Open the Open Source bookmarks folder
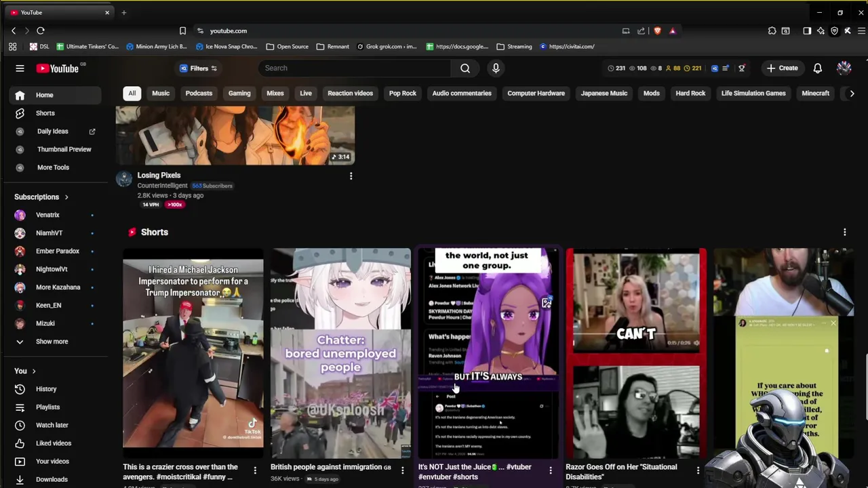 pos(288,47)
